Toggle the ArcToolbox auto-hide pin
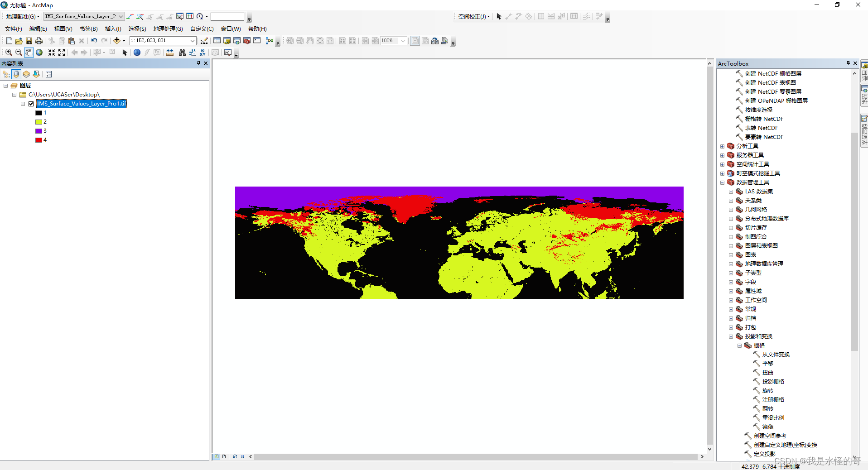868x470 pixels. 848,63
